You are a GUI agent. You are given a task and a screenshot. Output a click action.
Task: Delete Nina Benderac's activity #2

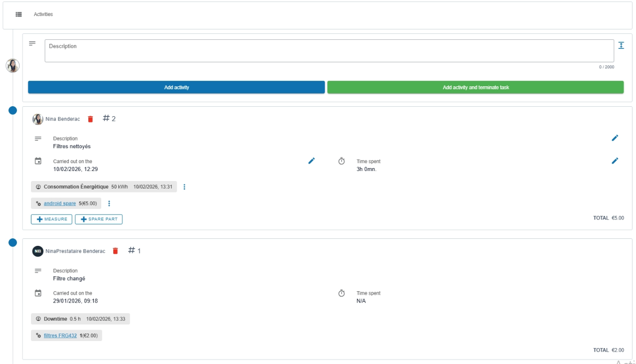click(90, 119)
